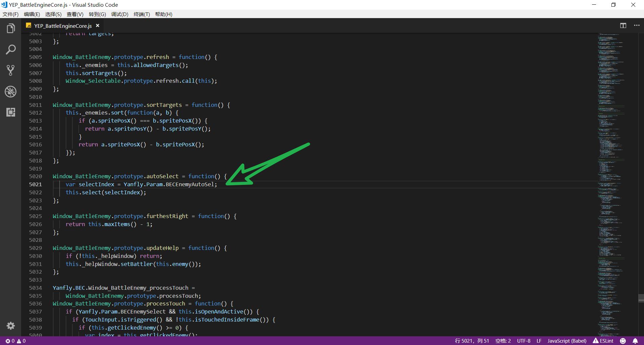Change end of line sequence LF

(539, 341)
